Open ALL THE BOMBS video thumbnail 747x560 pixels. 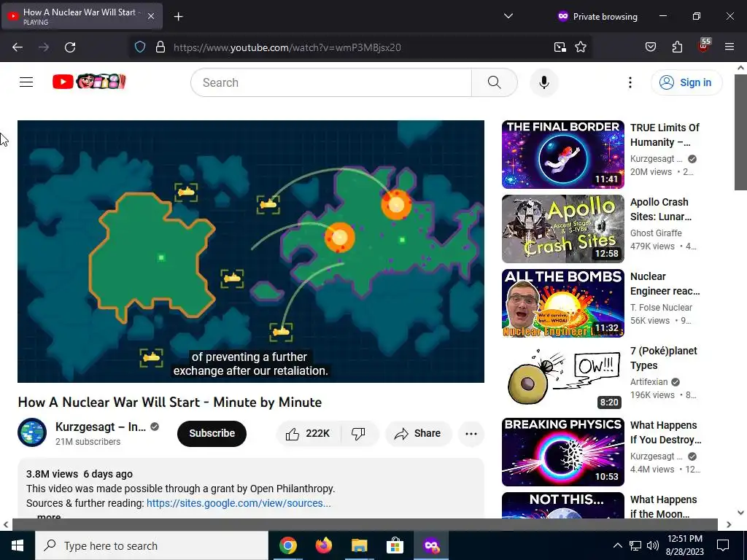pyautogui.click(x=562, y=303)
